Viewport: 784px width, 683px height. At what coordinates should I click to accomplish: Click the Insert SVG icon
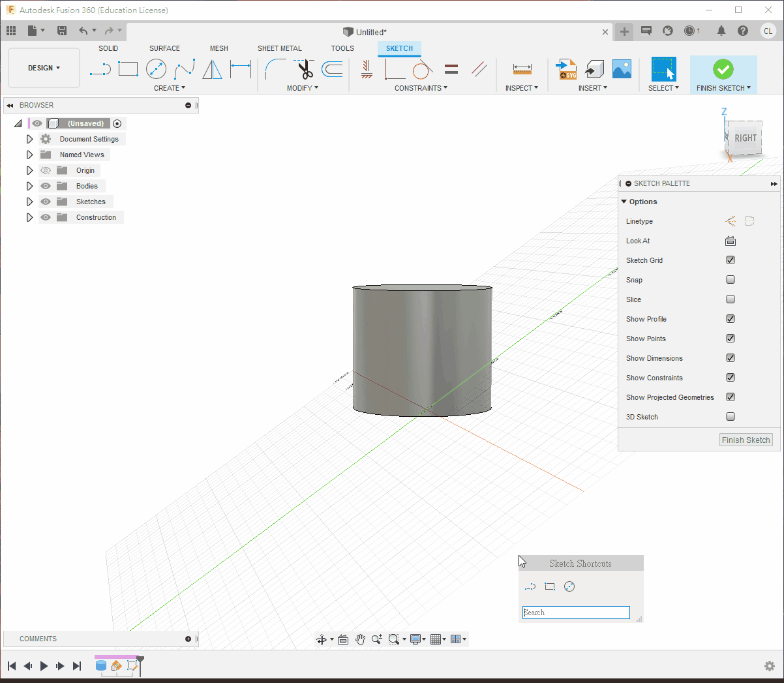(566, 69)
